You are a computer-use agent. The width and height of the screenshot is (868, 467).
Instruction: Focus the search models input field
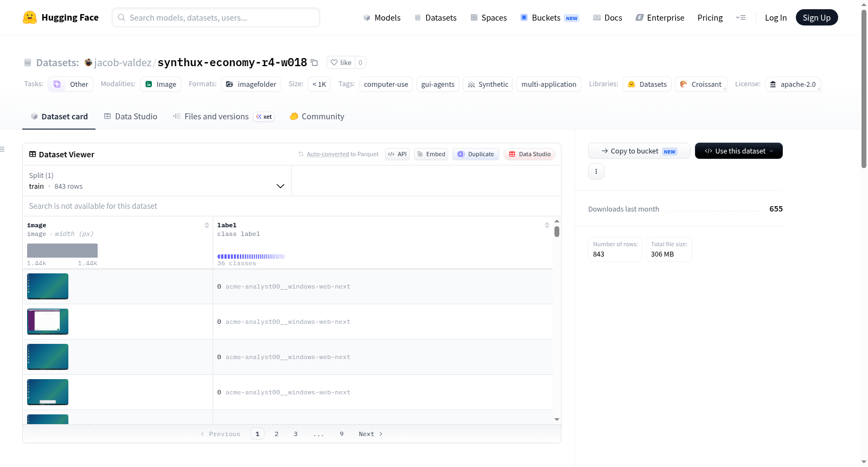point(216,17)
